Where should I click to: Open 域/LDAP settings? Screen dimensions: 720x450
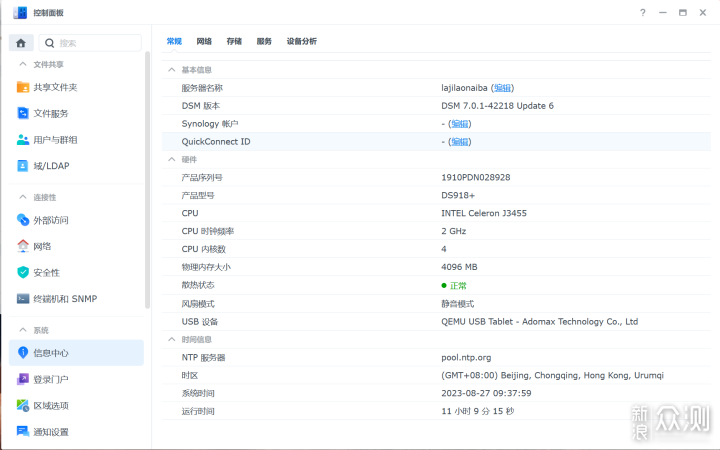click(x=50, y=166)
